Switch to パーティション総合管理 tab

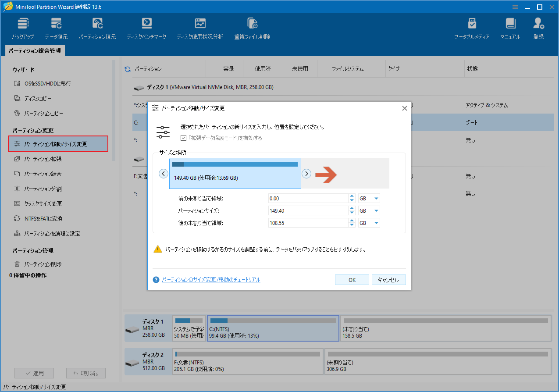click(35, 51)
